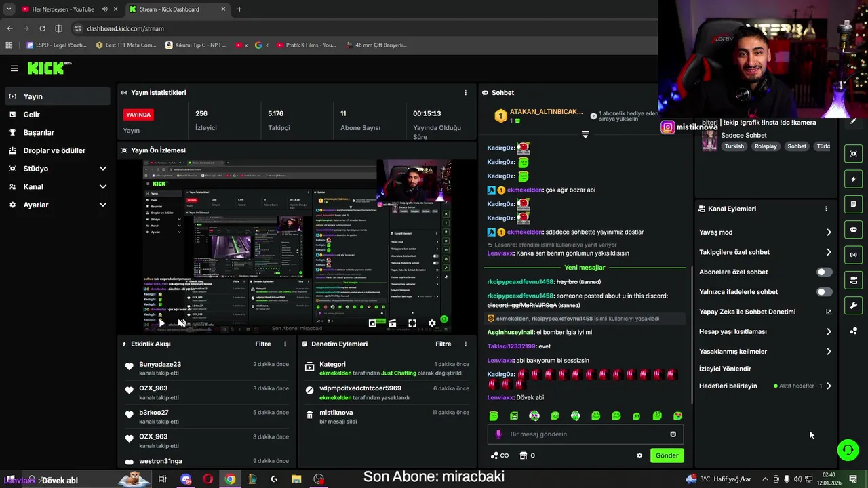Open the chat shop icon
The image size is (868, 488).
point(527,455)
